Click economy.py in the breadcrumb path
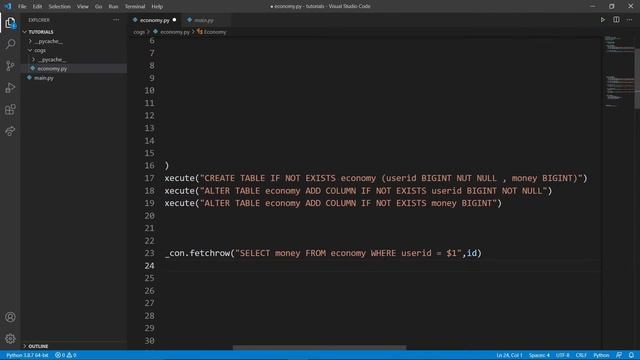 [x=175, y=32]
